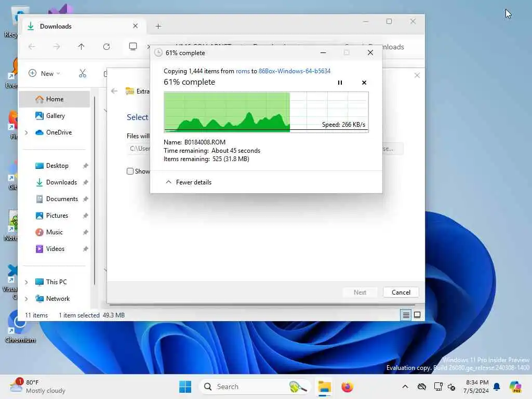Click '1 item selected 49.3 MB' status text
This screenshot has width=532, height=399.
[x=91, y=315]
